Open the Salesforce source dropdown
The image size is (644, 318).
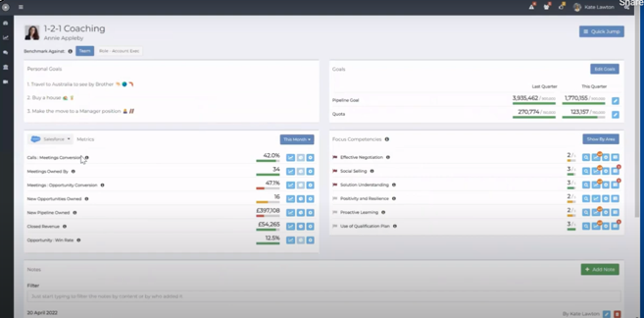coord(50,139)
